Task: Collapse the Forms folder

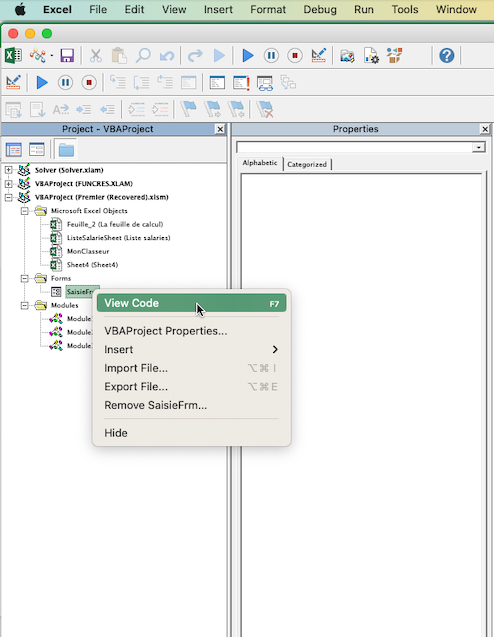Action: coord(24,278)
